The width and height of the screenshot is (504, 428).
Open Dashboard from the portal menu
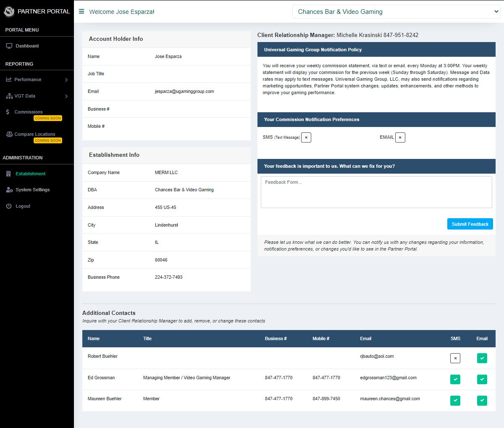coord(27,46)
